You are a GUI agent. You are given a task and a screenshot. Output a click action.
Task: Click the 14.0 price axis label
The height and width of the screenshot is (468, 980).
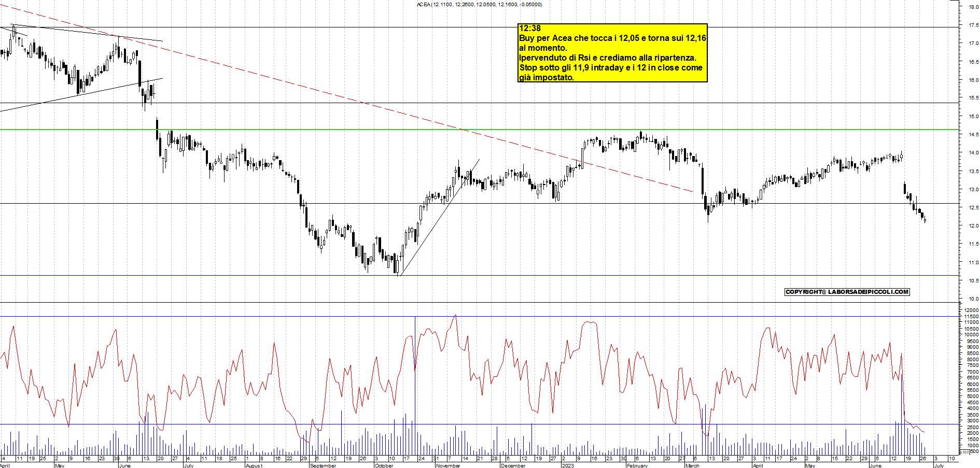(x=973, y=153)
